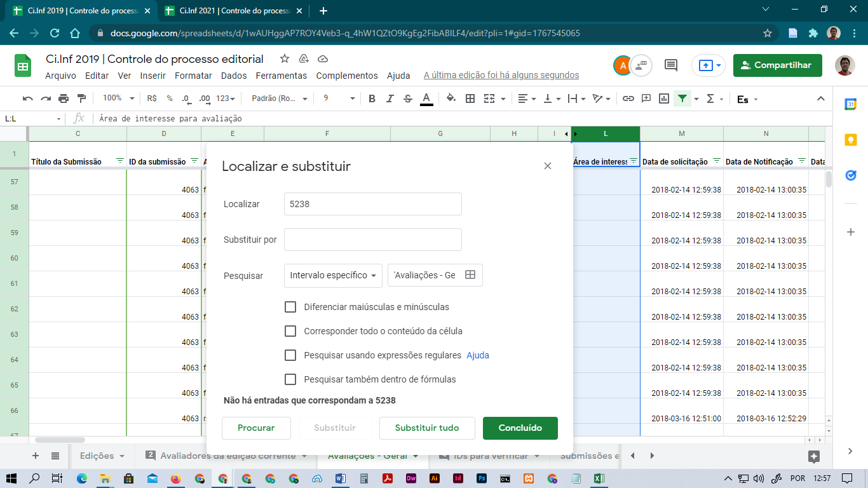
Task: Open 'Intervalo específico' search scope dropdown
Action: coord(333,275)
